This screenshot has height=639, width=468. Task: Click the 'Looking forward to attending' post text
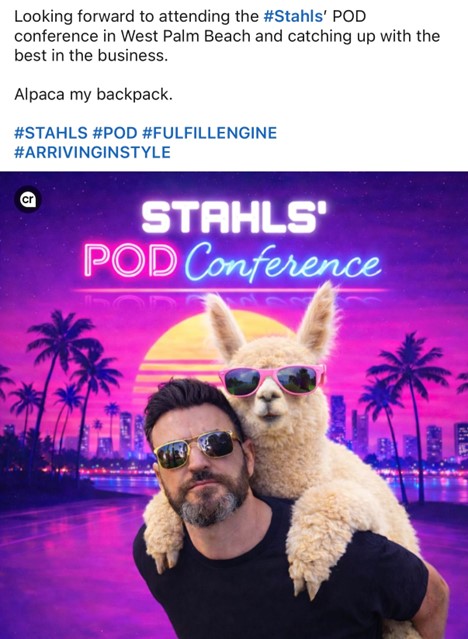click(x=136, y=17)
